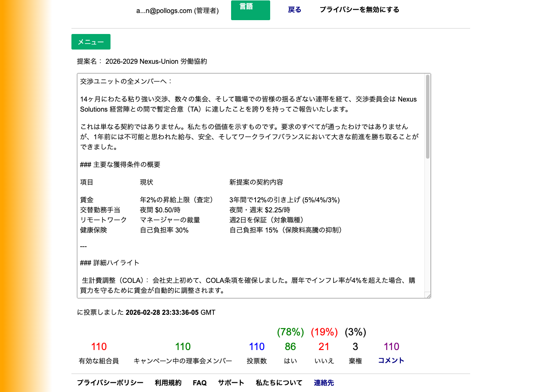
Task: Click 戻る to go back
Action: pyautogui.click(x=294, y=10)
